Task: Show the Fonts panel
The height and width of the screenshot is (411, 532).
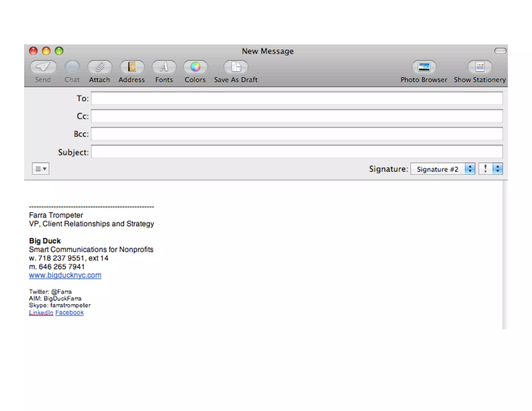Action: 164,67
